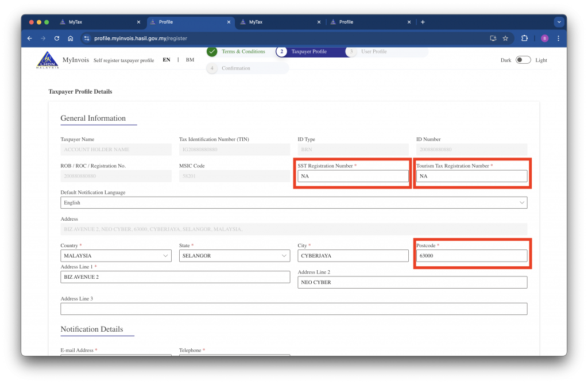Open a new browser tab

point(423,22)
